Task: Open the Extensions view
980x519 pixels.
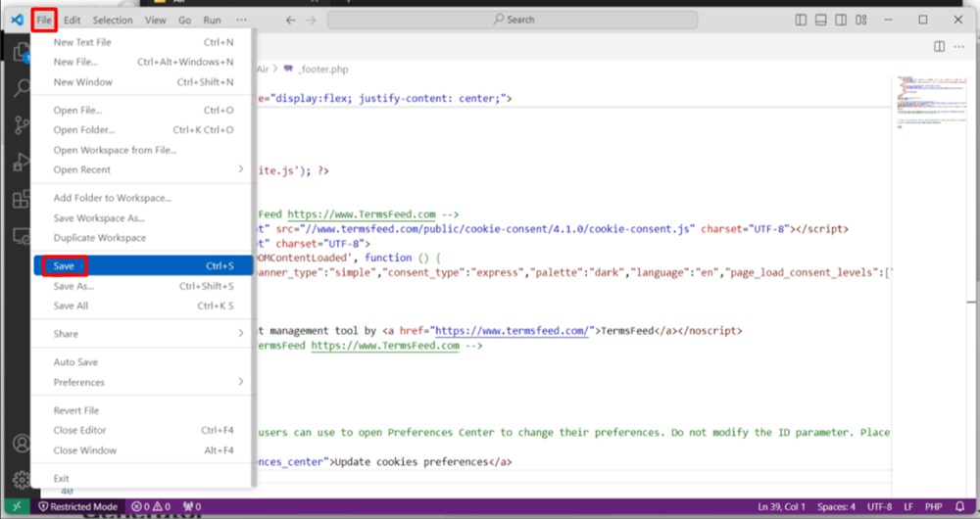Action: pos(22,199)
